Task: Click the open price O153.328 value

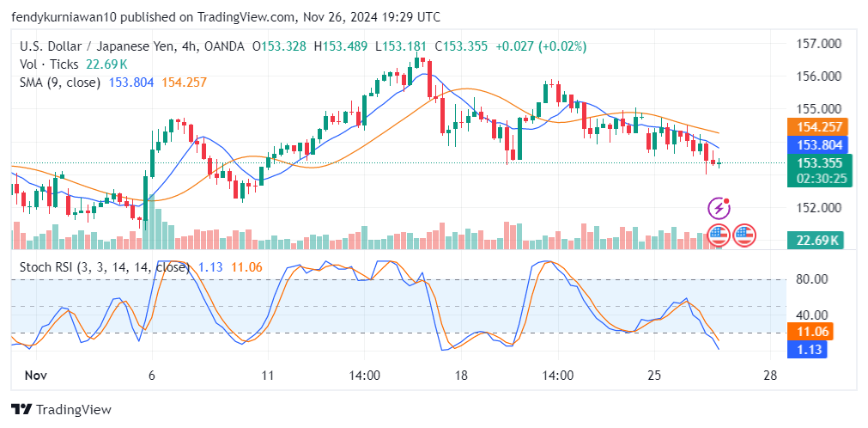Action: pyautogui.click(x=279, y=46)
